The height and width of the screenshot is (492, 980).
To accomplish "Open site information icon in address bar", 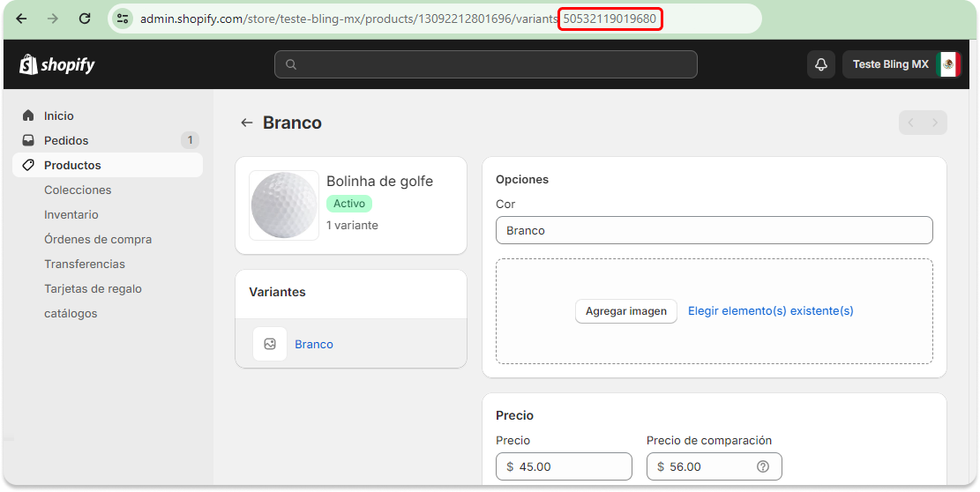I will click(122, 19).
